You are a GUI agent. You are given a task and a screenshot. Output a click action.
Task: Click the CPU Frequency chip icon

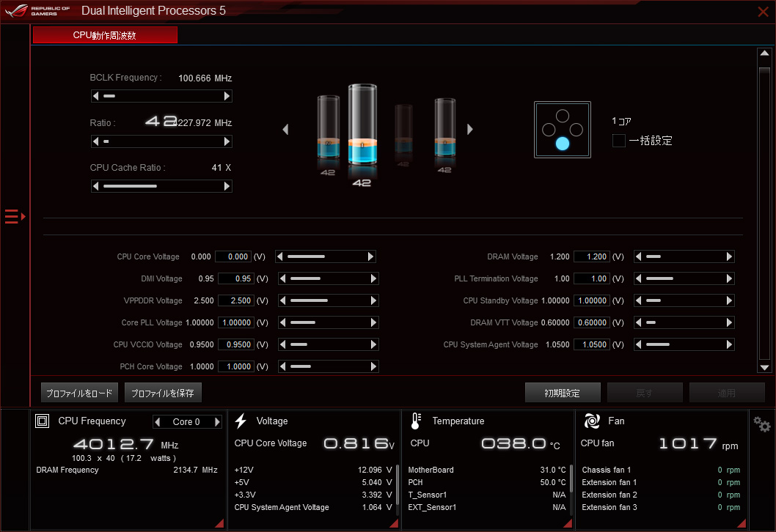point(42,421)
